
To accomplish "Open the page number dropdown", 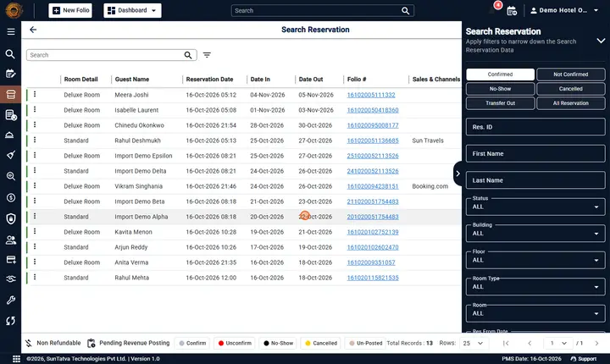I will pos(558,343).
